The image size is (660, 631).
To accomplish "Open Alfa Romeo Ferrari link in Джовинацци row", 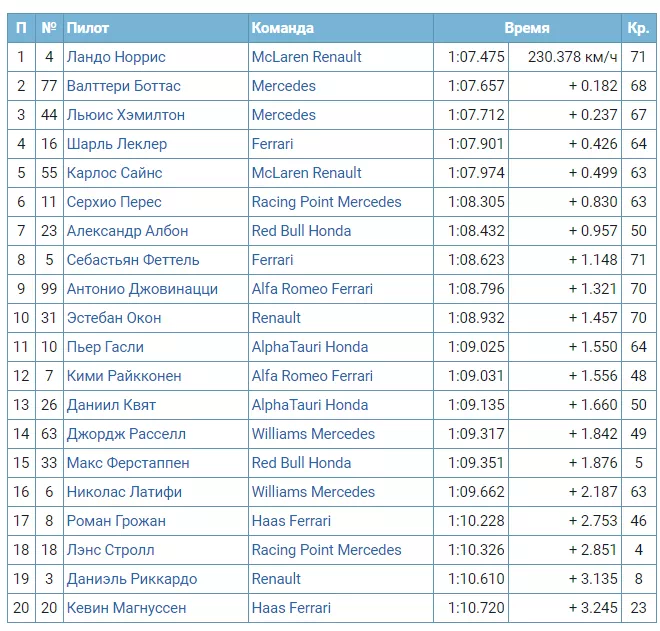I will click(312, 289).
